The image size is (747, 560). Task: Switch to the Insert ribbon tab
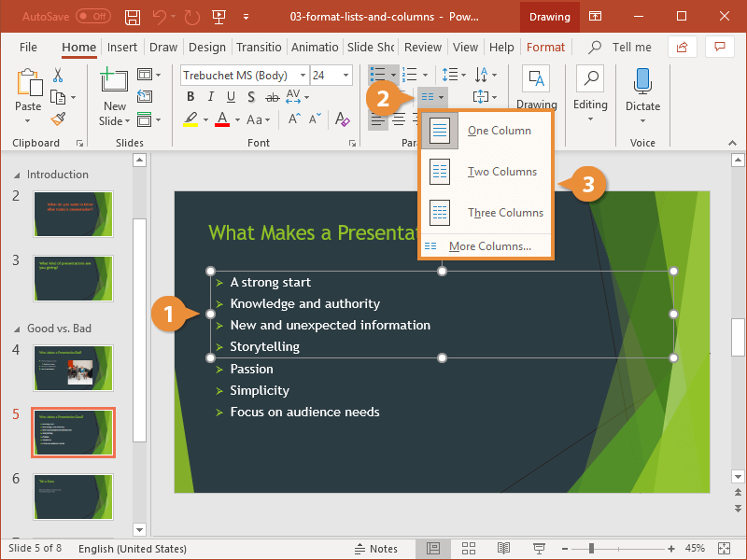(122, 48)
